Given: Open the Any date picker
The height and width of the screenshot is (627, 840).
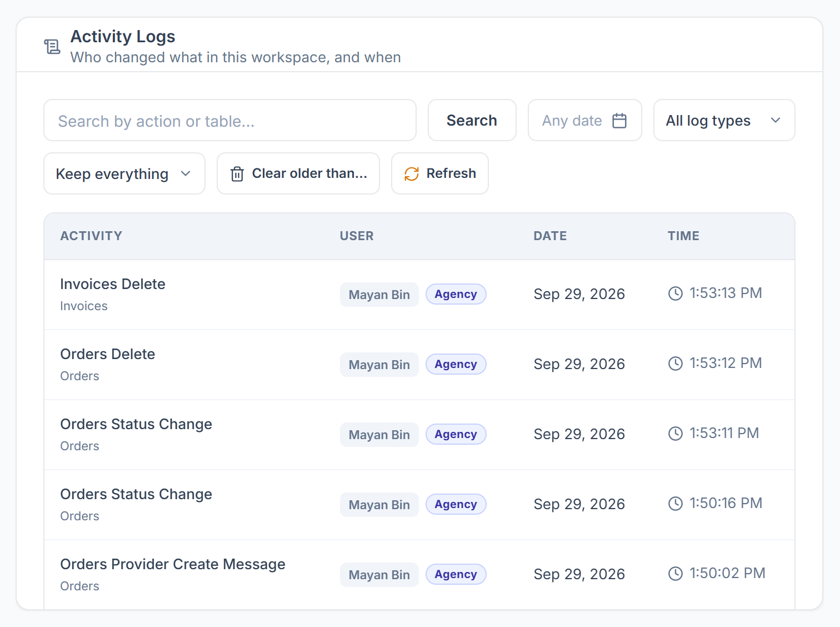Looking at the screenshot, I should (x=585, y=120).
